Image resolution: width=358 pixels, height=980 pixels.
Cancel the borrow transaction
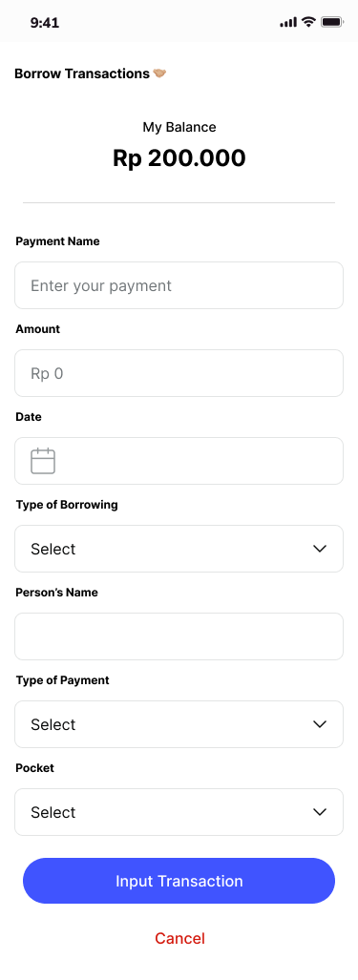pos(179,938)
